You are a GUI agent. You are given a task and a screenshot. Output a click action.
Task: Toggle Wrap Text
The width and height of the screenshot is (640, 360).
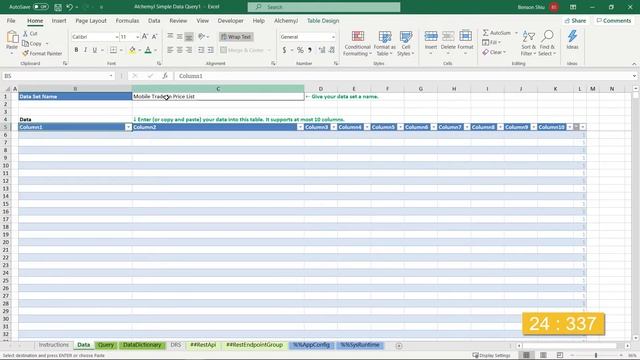tap(236, 37)
